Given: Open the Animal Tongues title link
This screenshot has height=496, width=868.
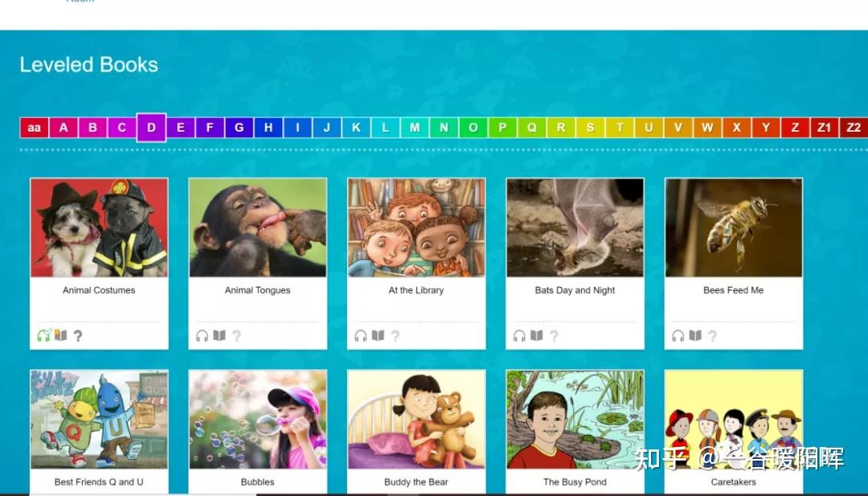Looking at the screenshot, I should click(x=257, y=290).
